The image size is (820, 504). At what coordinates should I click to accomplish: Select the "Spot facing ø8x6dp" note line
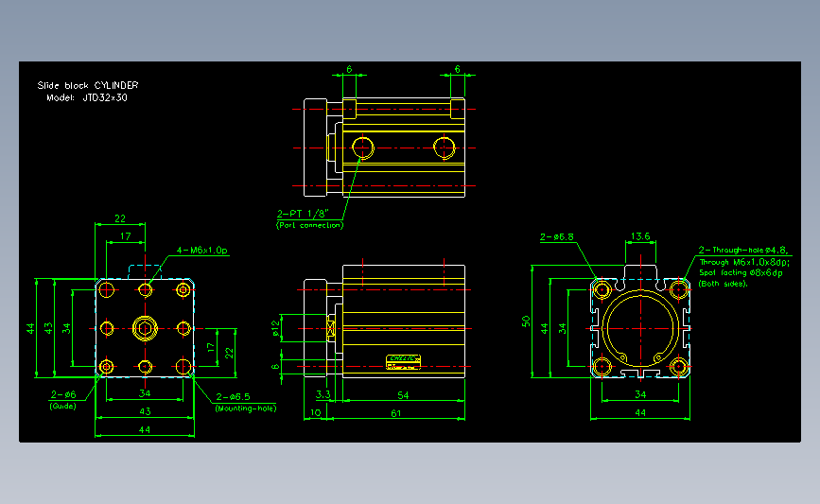tap(741, 273)
